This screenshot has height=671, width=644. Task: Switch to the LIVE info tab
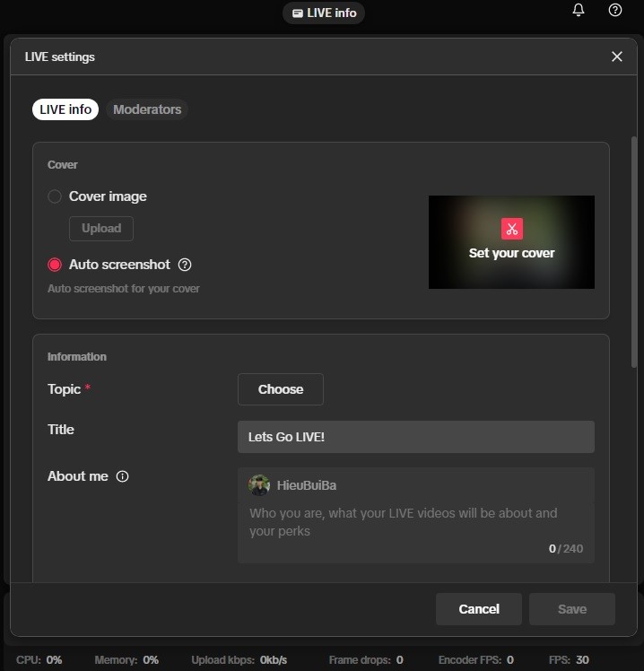65,109
